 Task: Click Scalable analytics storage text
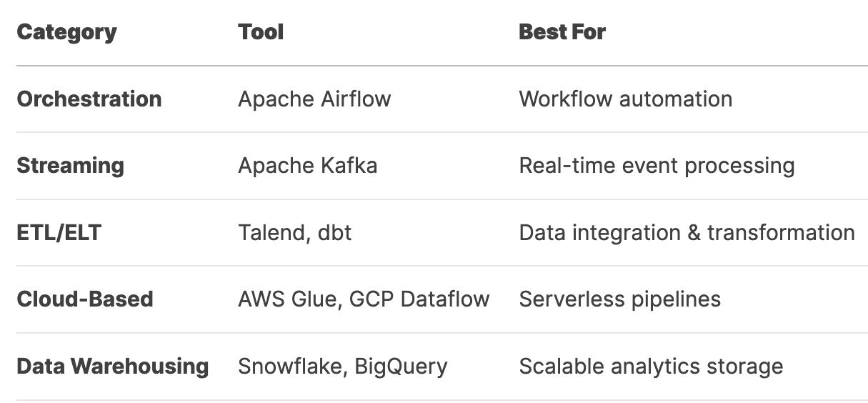pyautogui.click(x=652, y=366)
